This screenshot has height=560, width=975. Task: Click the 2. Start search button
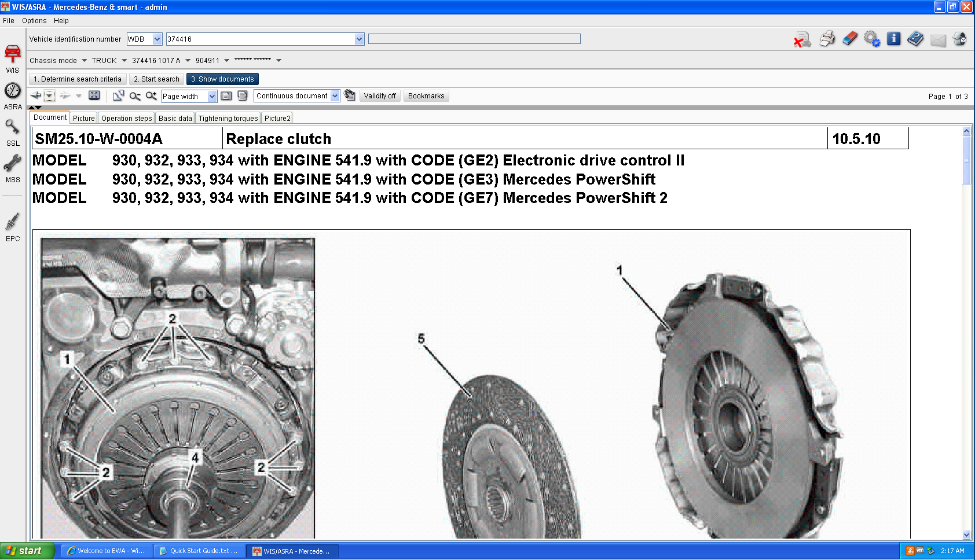156,79
